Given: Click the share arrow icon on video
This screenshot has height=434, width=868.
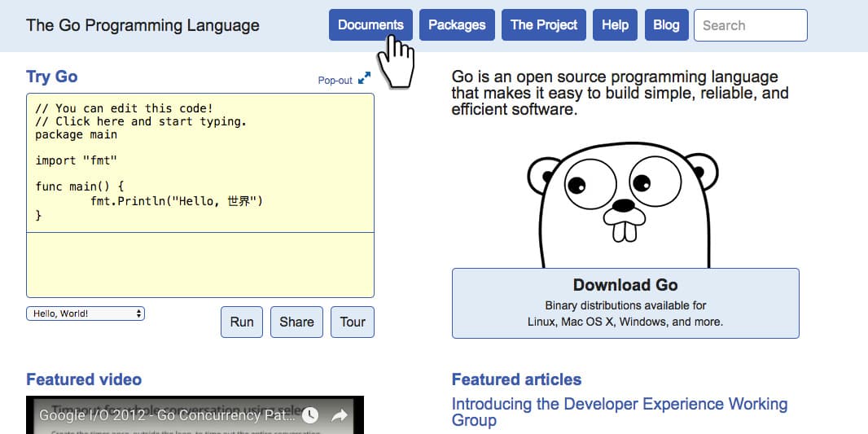Looking at the screenshot, I should pos(340,416).
